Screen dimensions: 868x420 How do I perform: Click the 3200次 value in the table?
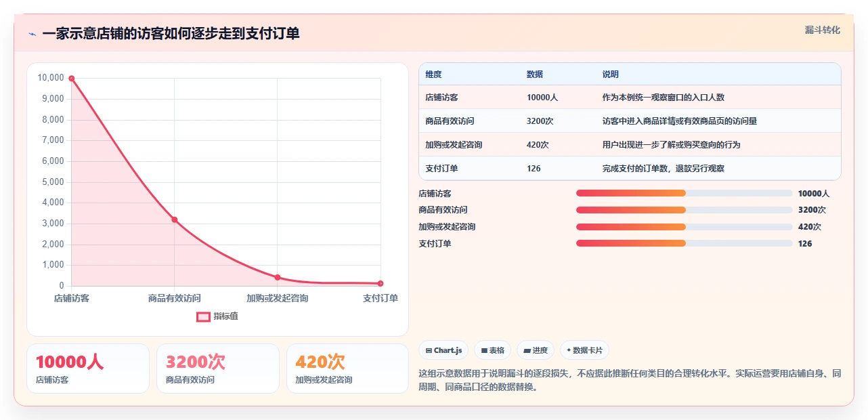[x=540, y=121]
